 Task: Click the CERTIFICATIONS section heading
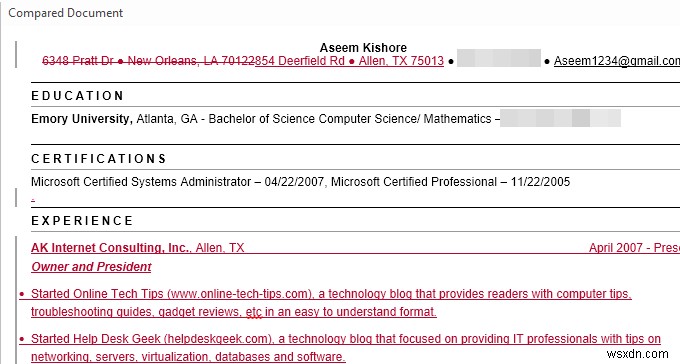[x=99, y=159]
